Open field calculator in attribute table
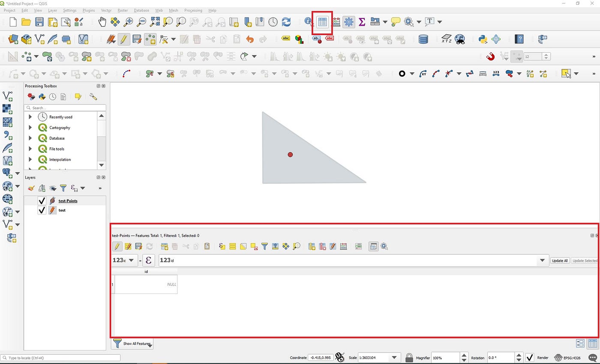Image resolution: width=600 pixels, height=364 pixels. point(343,246)
